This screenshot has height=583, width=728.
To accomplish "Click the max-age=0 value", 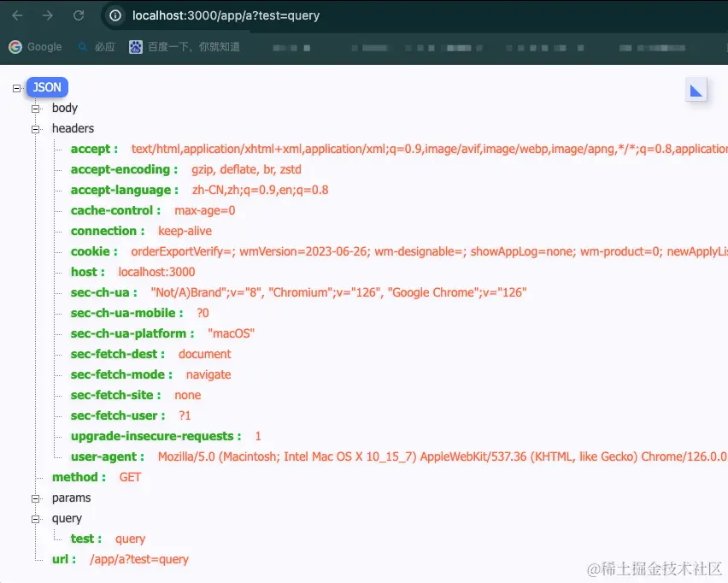I will [x=205, y=210].
